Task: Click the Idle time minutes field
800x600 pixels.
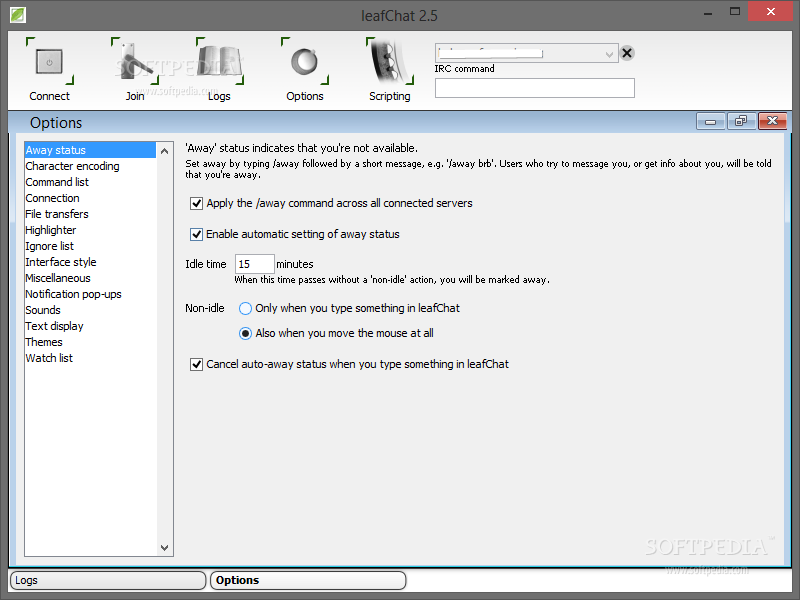Action: click(255, 264)
